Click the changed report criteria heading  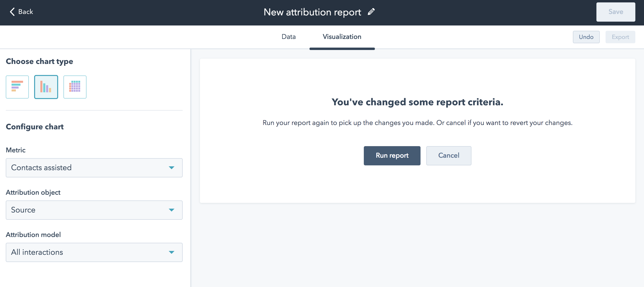[x=417, y=102]
